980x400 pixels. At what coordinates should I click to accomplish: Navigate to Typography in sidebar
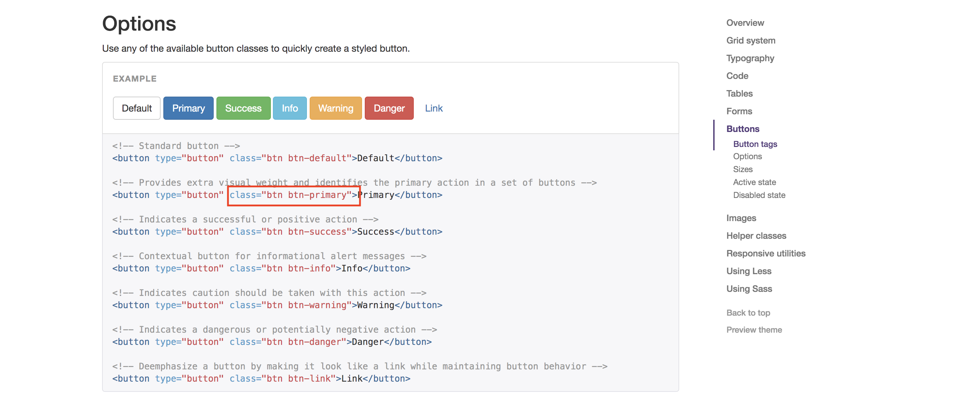tap(750, 58)
